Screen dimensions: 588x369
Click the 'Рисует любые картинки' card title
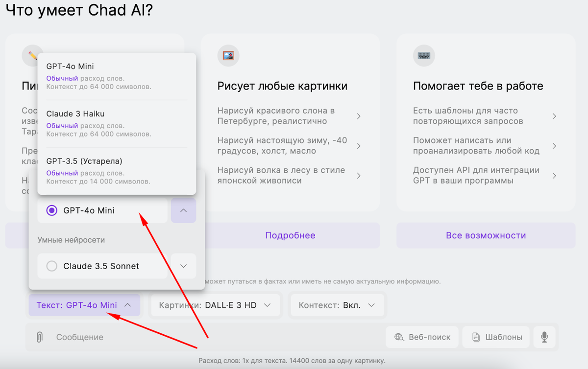coord(282,86)
